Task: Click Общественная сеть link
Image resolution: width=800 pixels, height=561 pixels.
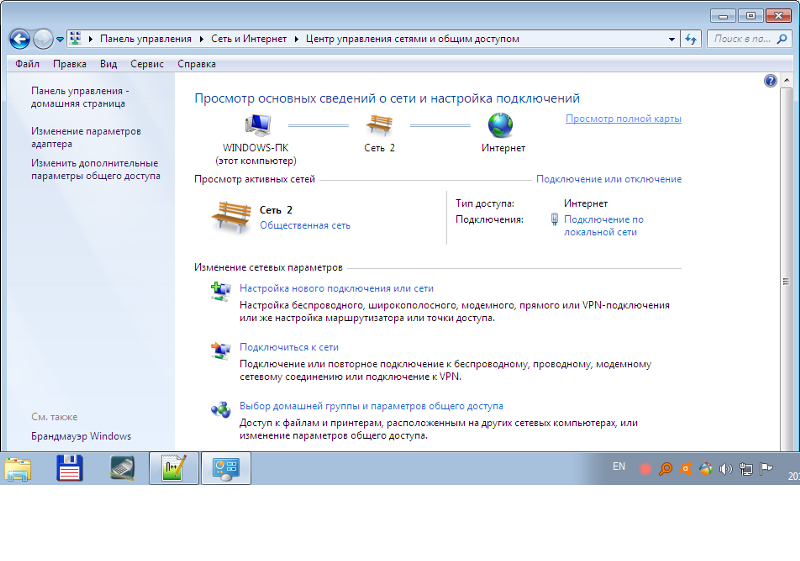Action: 305,225
